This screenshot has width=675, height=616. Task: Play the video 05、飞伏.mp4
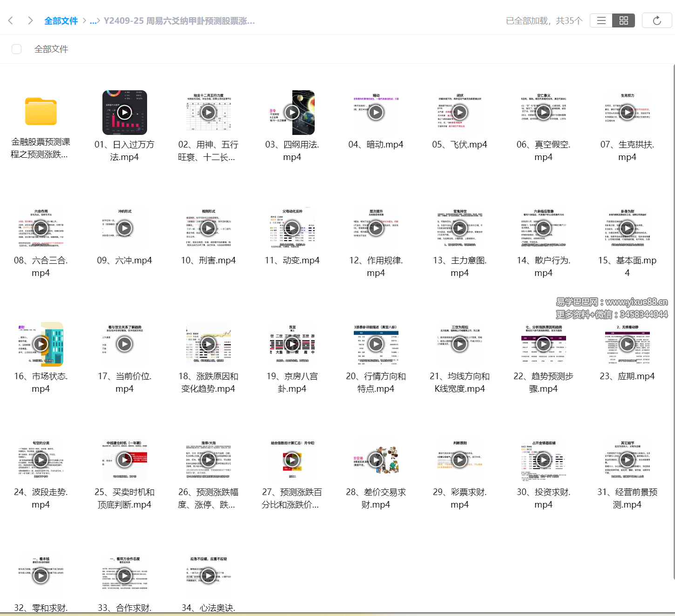tap(459, 112)
